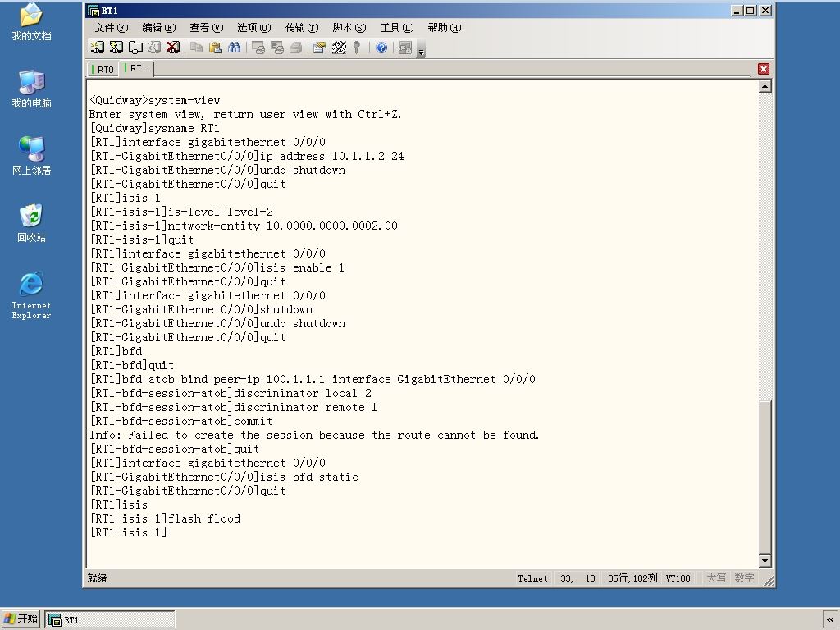Click the 'flash-flood' command line
This screenshot has width=840, height=630.
point(165,518)
